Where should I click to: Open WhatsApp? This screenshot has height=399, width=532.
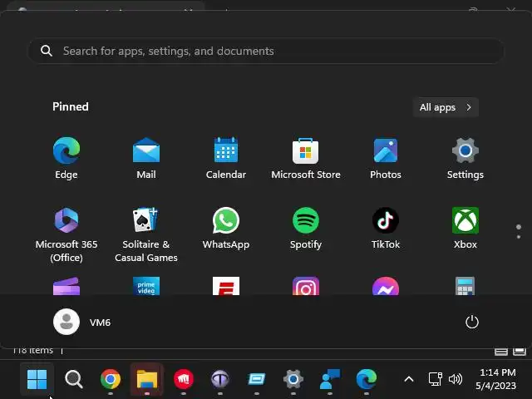point(226,229)
